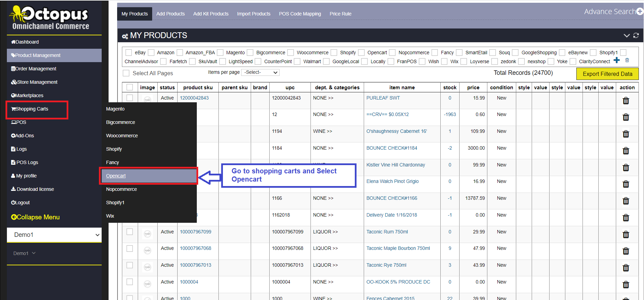The image size is (644, 300).
Task: Expand WINE >> categories for O'shaughnessy Cabernet
Action: (x=323, y=131)
